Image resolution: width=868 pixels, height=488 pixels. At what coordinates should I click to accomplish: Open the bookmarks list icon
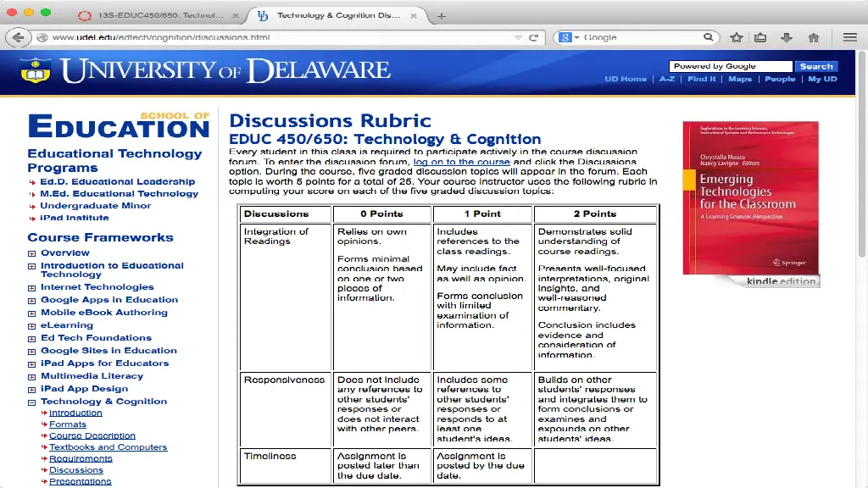(x=761, y=37)
